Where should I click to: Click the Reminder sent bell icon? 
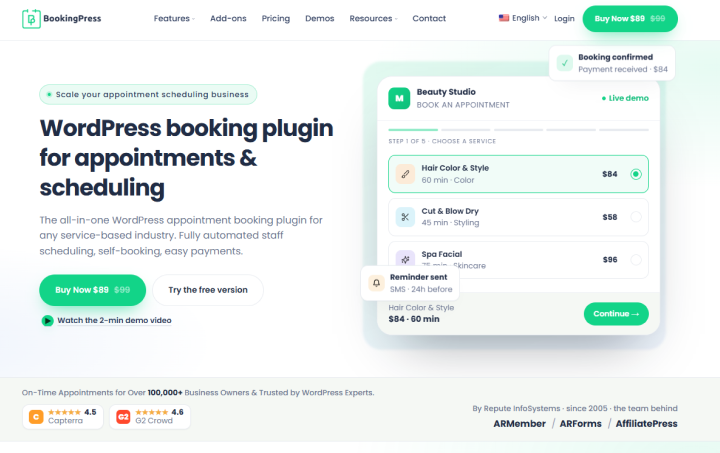coord(376,283)
